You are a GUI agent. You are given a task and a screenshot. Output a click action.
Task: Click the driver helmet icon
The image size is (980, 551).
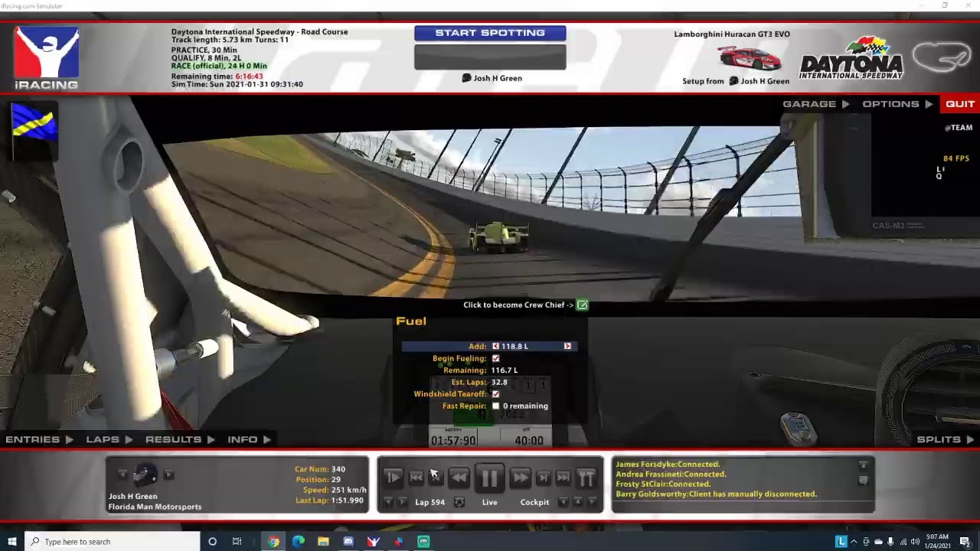pyautogui.click(x=145, y=475)
